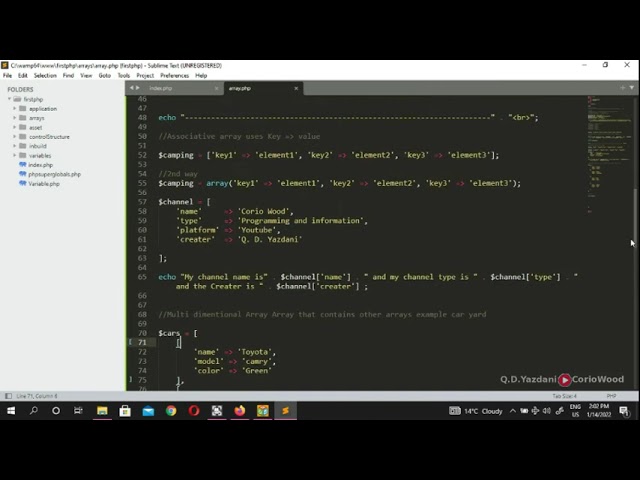Click the fold marker on line 71
640x480 pixels.
[130, 342]
